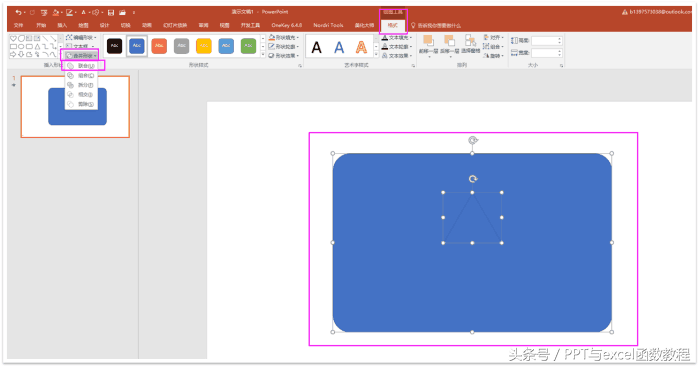Switch to the Nordri Tools tab
This screenshot has width=699, height=367.
pyautogui.click(x=329, y=25)
